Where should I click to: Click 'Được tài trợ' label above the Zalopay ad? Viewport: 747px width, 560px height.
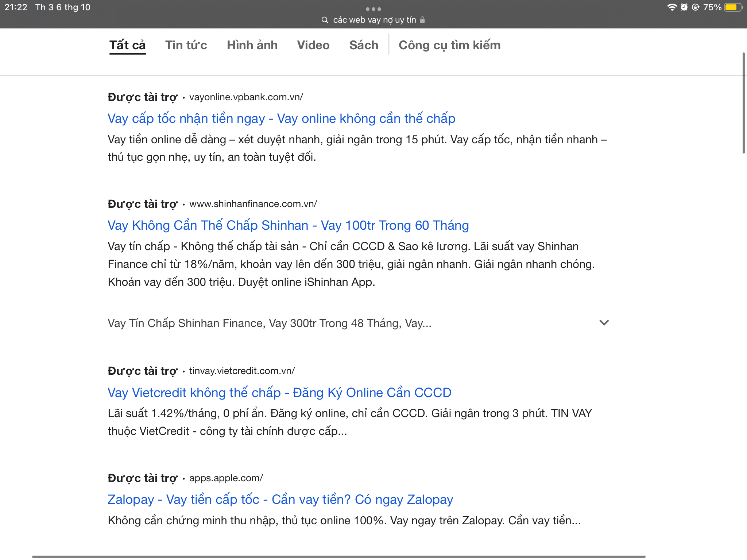(143, 478)
